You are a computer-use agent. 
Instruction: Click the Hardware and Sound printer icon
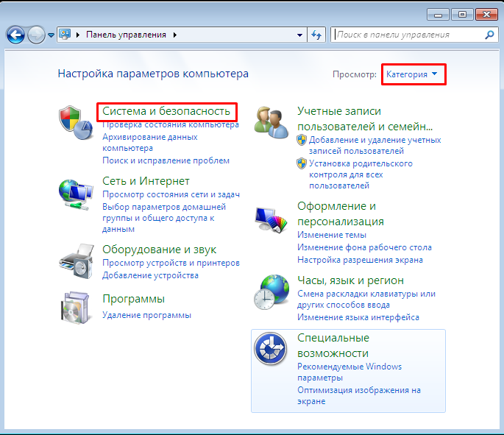[x=77, y=261]
